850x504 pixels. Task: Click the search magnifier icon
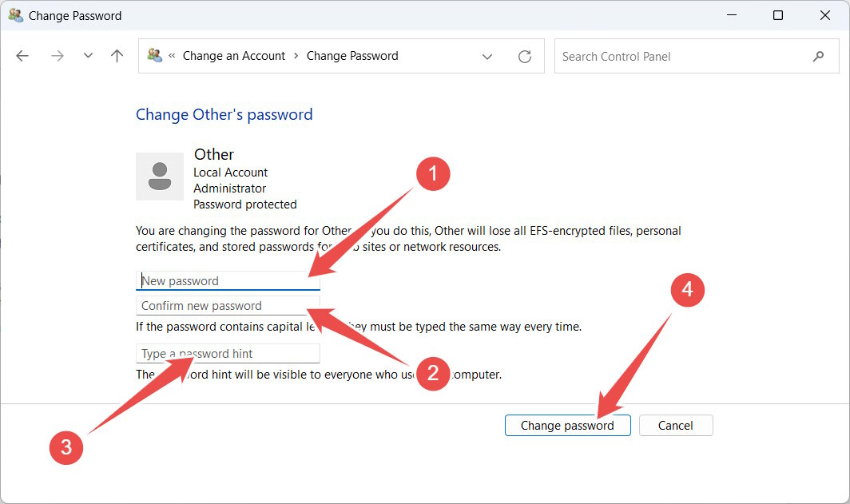[818, 56]
